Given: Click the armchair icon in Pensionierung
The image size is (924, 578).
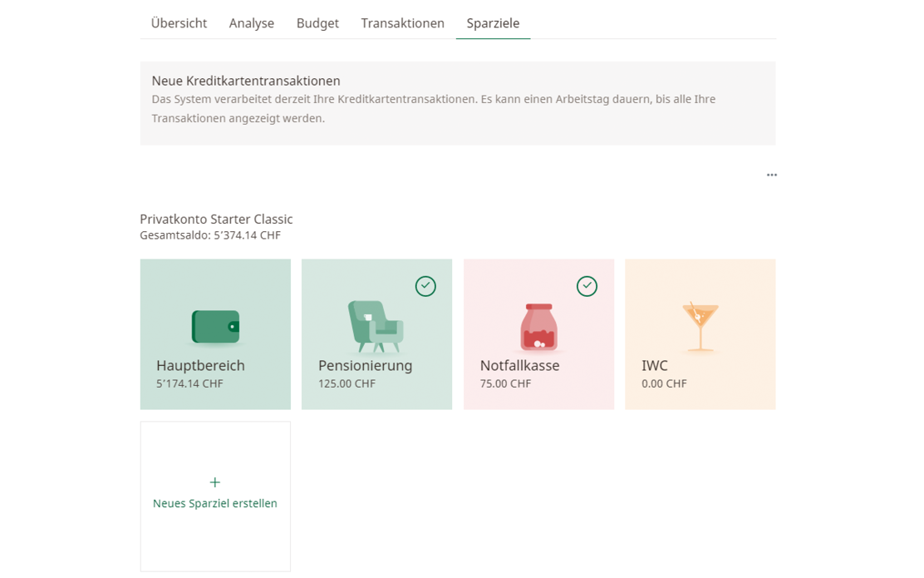Looking at the screenshot, I should tap(376, 326).
